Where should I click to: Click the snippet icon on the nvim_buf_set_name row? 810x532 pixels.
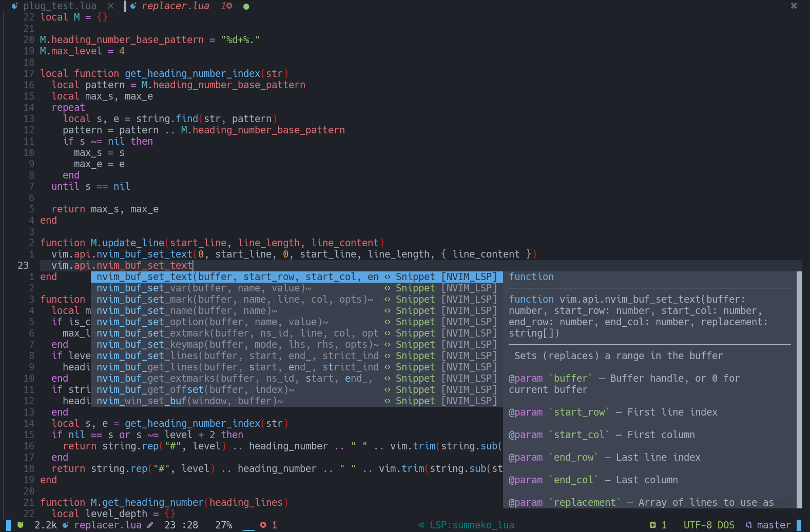coord(388,311)
